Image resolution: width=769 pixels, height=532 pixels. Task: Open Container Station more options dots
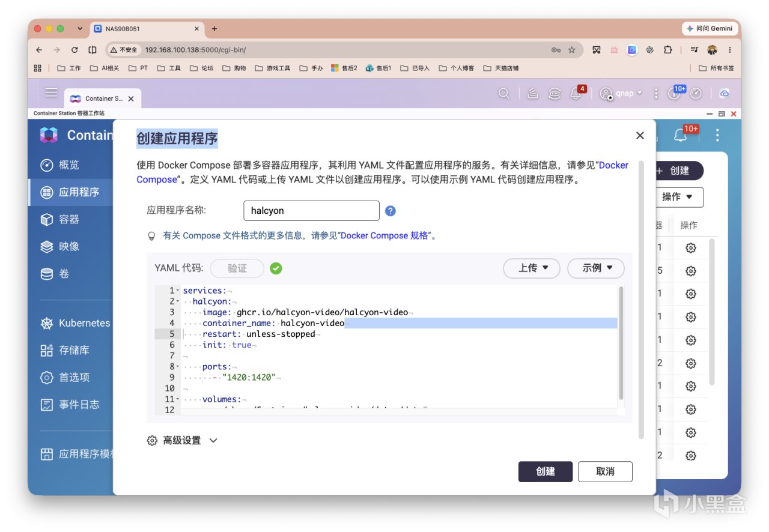tap(717, 135)
